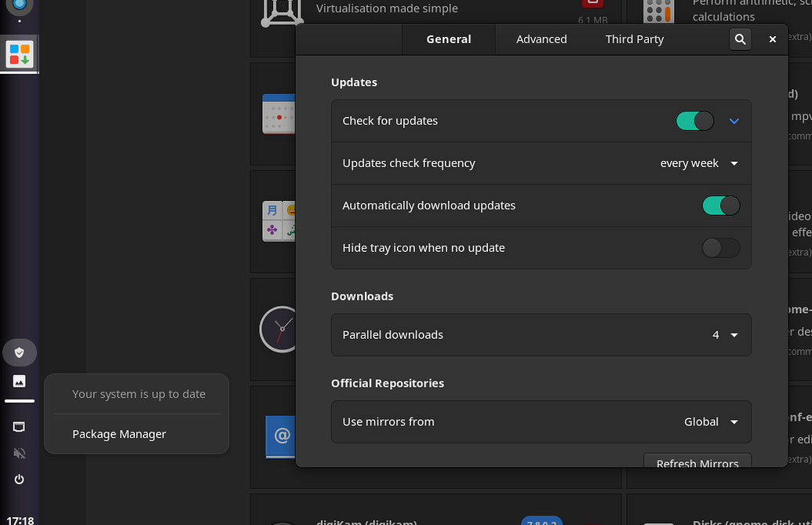Open the Third Party tab
This screenshot has height=525, width=812.
click(634, 38)
